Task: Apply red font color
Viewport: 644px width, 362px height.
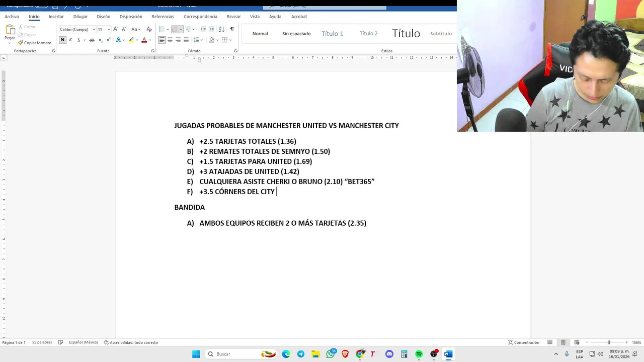Action: point(144,40)
